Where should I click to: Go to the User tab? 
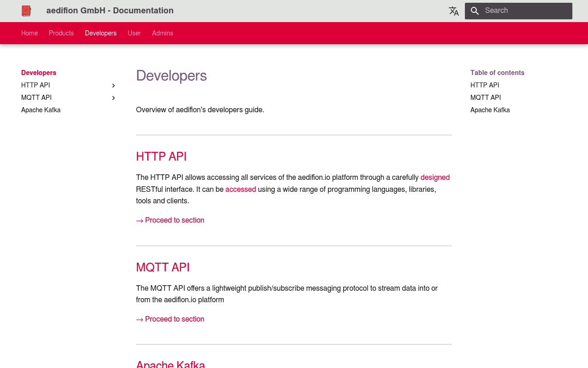(x=134, y=33)
